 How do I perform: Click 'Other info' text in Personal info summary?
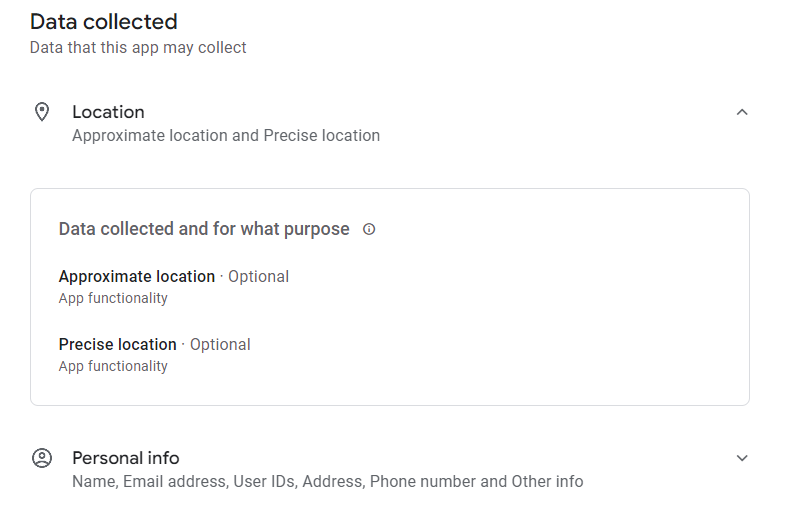[547, 482]
